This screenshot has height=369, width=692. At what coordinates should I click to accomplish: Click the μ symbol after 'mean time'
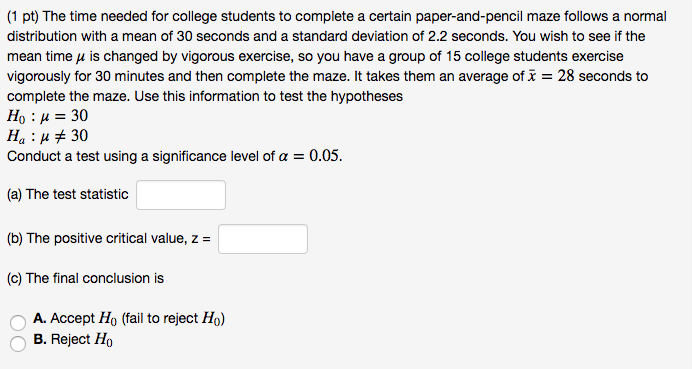click(80, 56)
